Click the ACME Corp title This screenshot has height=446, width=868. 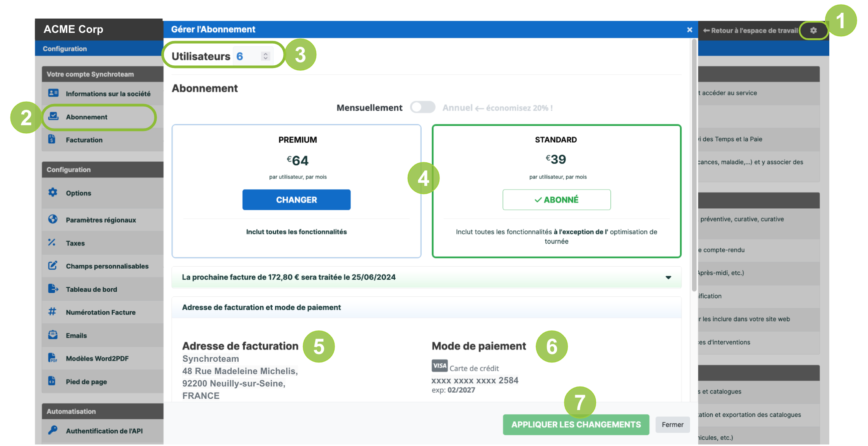[73, 29]
